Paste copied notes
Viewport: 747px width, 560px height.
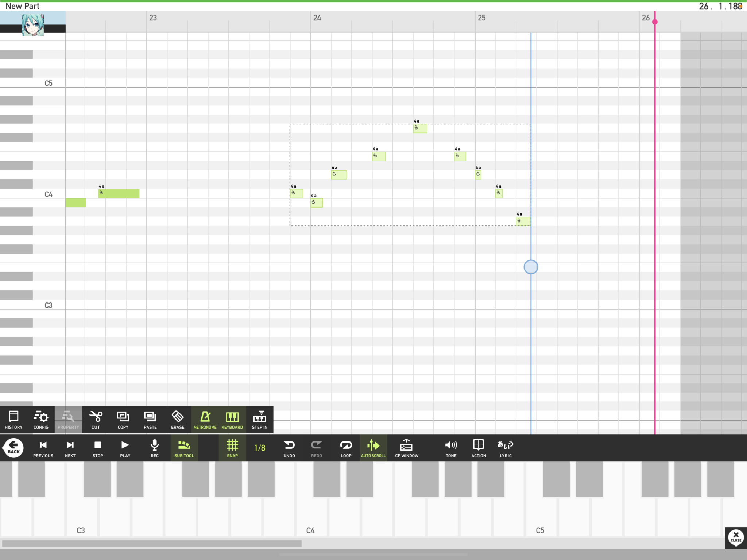[150, 419]
